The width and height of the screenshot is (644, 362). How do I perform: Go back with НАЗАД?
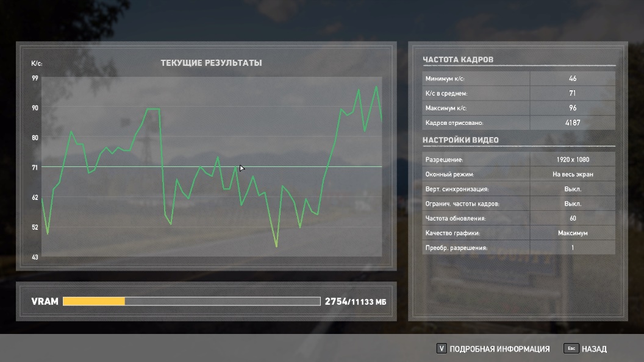(594, 349)
